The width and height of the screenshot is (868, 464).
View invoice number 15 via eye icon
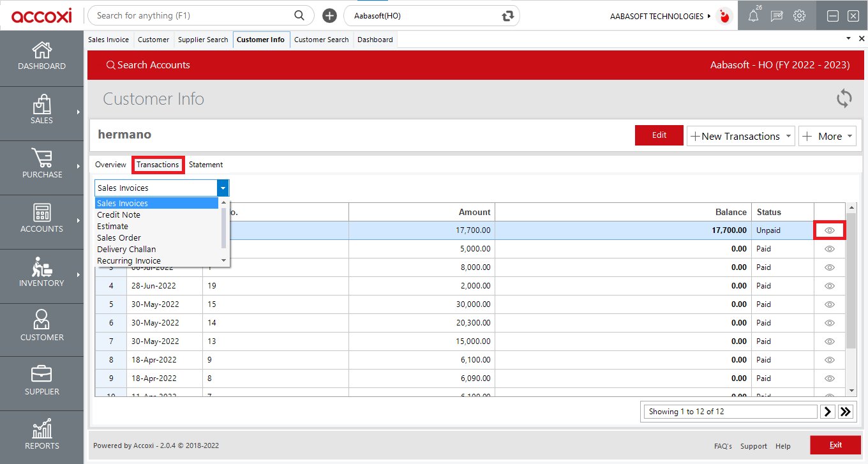[830, 304]
